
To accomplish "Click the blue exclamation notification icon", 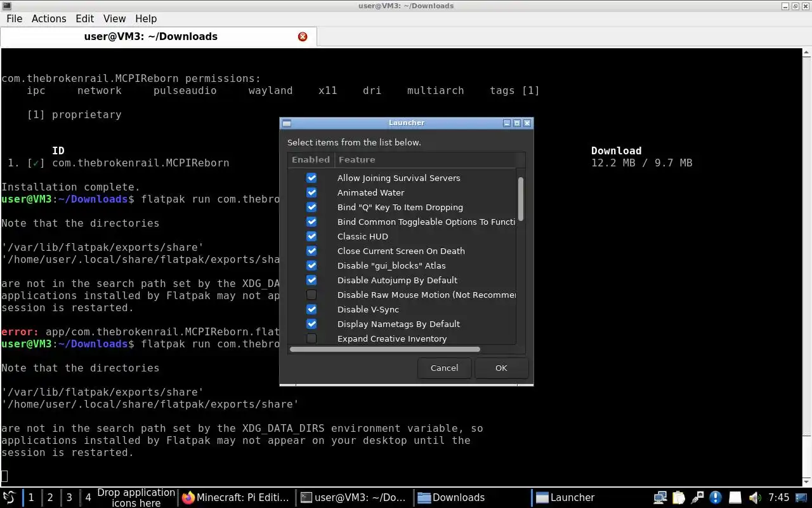I will coord(716,497).
